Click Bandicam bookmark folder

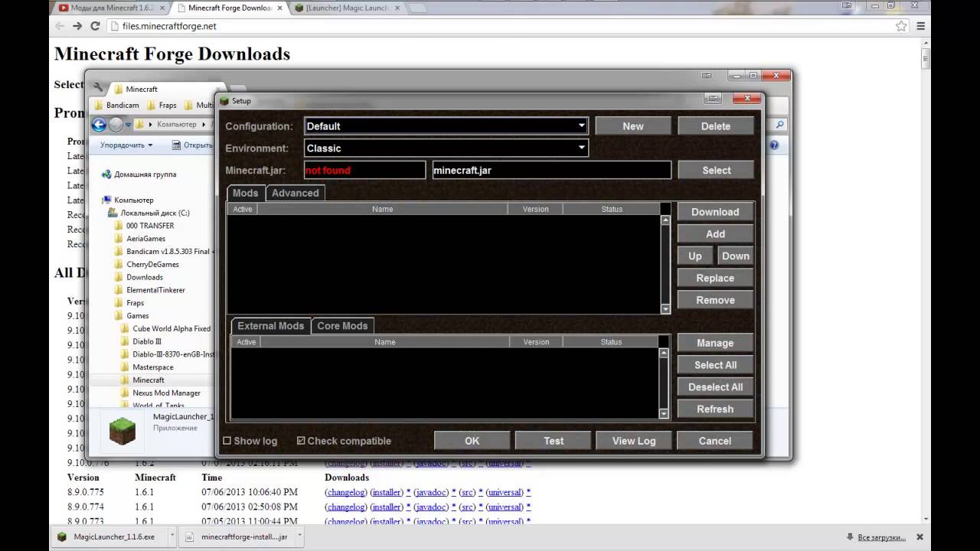[116, 105]
